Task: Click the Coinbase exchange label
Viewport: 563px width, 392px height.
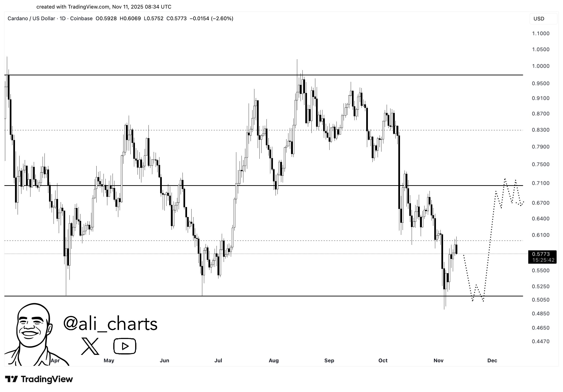Action: [81, 19]
